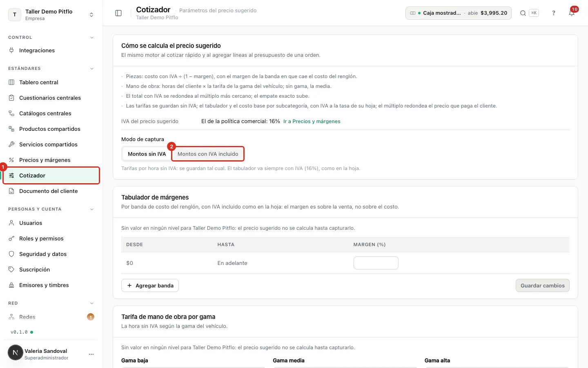Click the "$0" Desde cell

129,263
